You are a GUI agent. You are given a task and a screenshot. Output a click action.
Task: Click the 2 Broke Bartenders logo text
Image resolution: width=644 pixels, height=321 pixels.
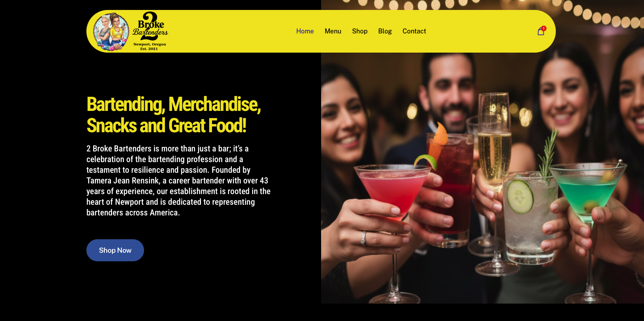[150, 26]
